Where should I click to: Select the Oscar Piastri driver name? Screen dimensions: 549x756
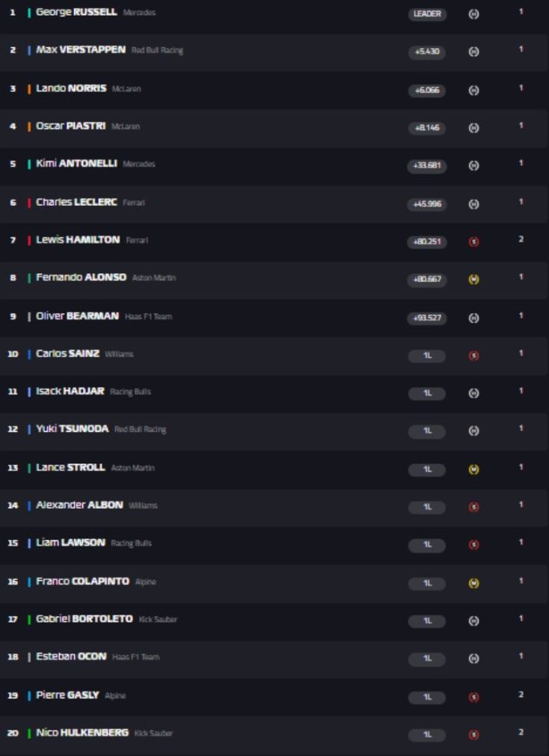pos(70,126)
